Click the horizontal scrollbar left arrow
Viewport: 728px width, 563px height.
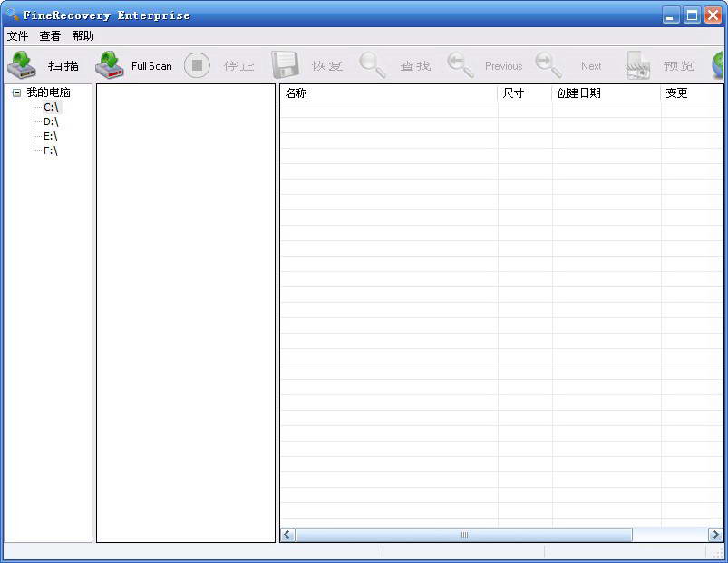(x=287, y=535)
